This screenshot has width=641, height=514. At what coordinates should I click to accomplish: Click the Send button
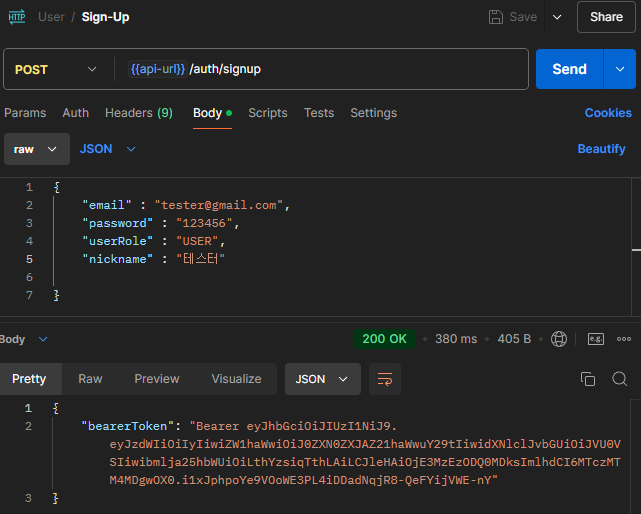pos(569,69)
